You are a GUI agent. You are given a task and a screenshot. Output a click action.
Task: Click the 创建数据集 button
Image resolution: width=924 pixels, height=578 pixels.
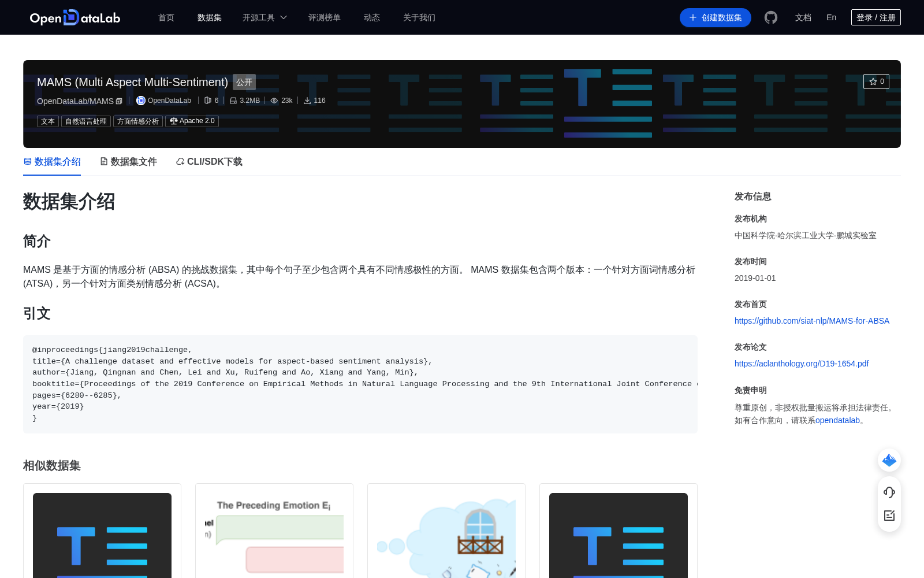pyautogui.click(x=716, y=17)
